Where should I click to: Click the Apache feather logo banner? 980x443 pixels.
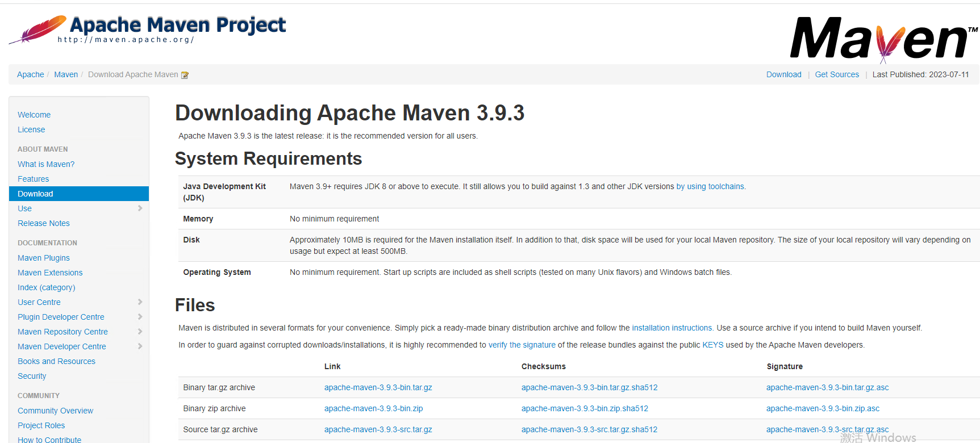click(148, 30)
